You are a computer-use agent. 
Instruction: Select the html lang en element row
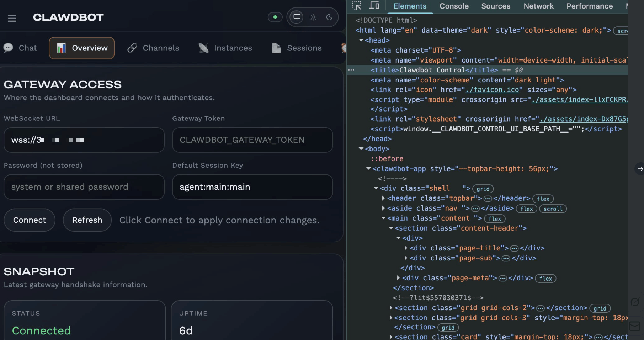pyautogui.click(x=483, y=30)
